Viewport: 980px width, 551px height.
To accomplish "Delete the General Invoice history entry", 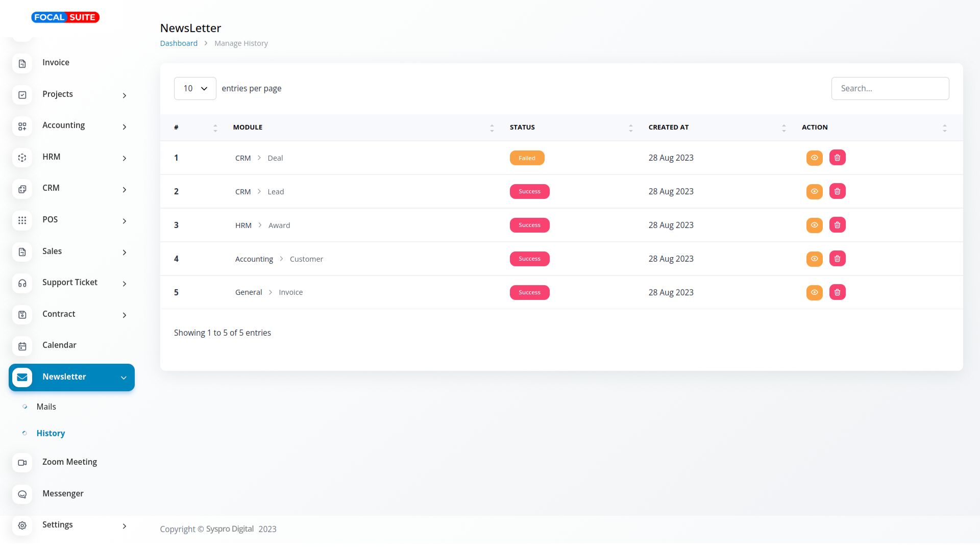I will [x=837, y=292].
